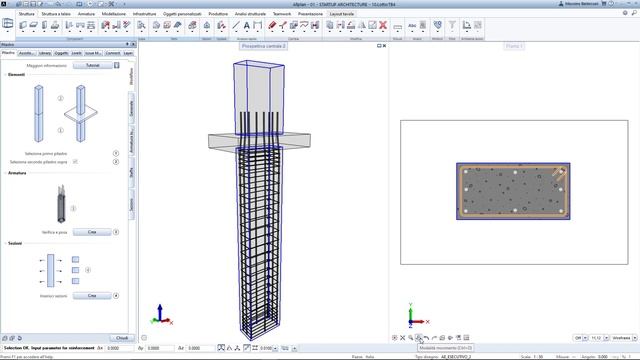Click Crea button for Verifica e posa

tap(92, 232)
